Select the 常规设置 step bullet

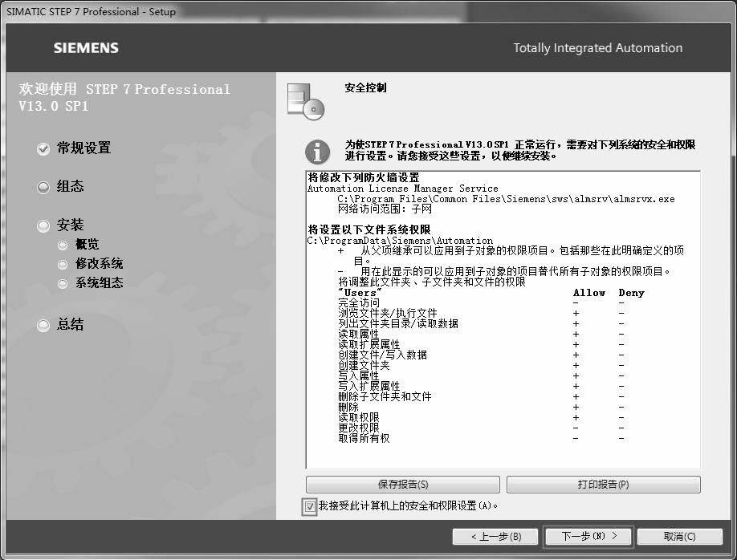[x=43, y=149]
